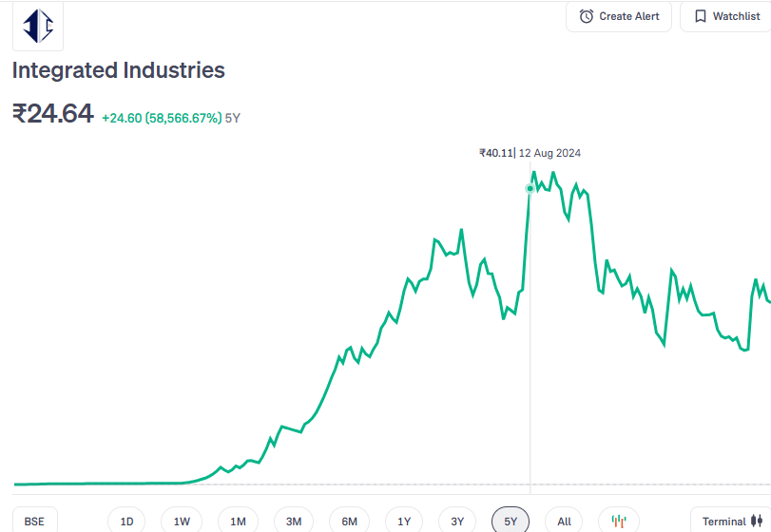
Task: Switch chart to candlestick view
Action: click(619, 521)
